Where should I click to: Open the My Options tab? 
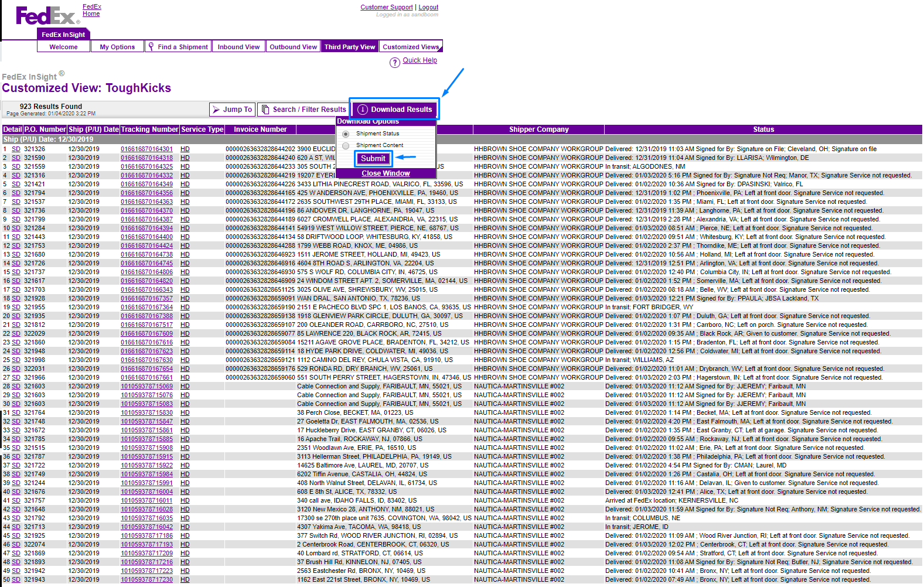click(x=117, y=47)
